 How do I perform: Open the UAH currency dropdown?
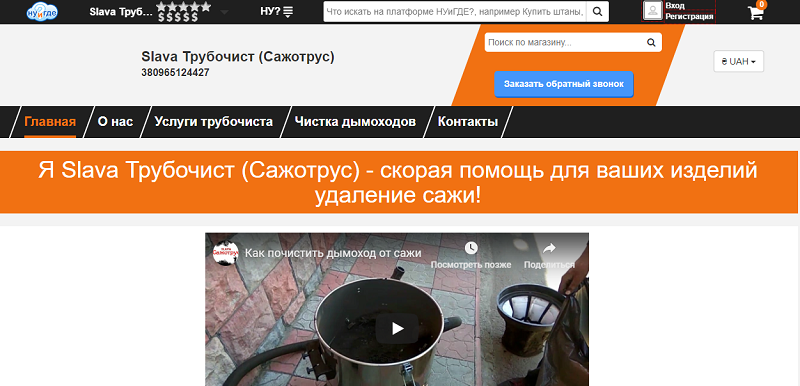pos(738,61)
